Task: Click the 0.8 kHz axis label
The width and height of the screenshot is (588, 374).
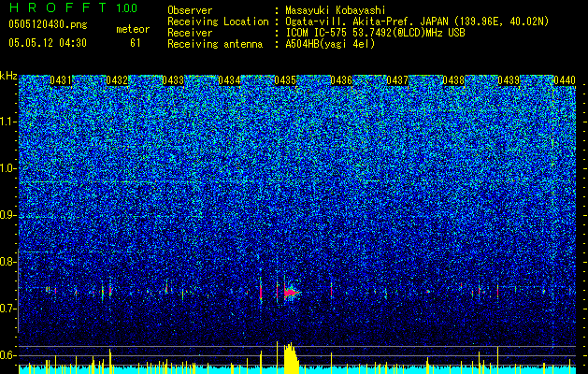Action: pyautogui.click(x=7, y=262)
